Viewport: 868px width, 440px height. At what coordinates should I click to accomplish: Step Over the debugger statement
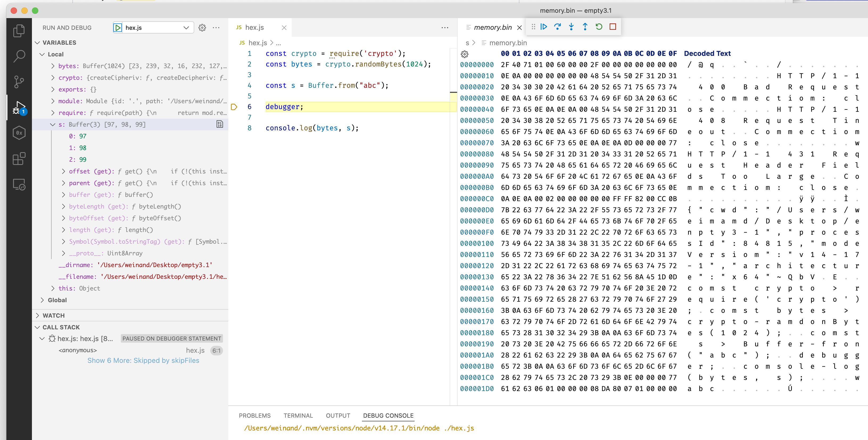(x=558, y=27)
